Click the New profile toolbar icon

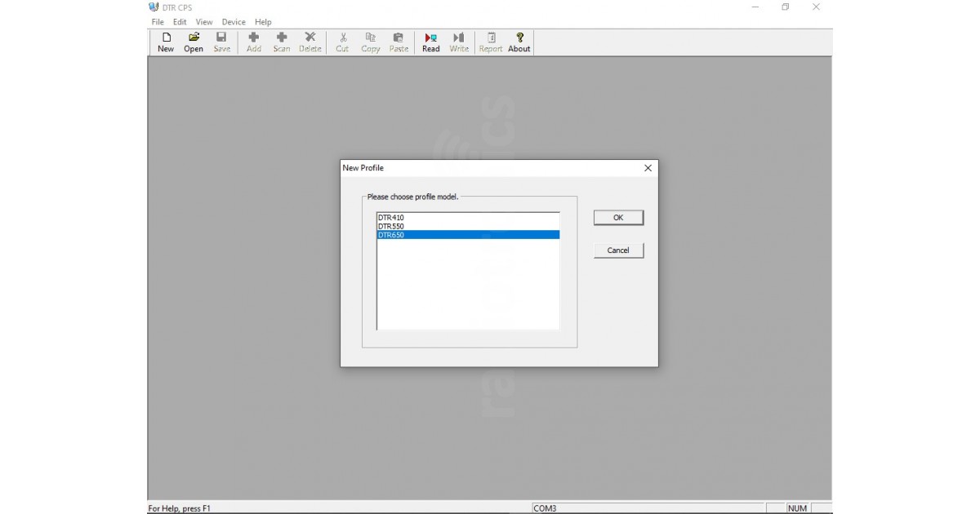pyautogui.click(x=166, y=42)
